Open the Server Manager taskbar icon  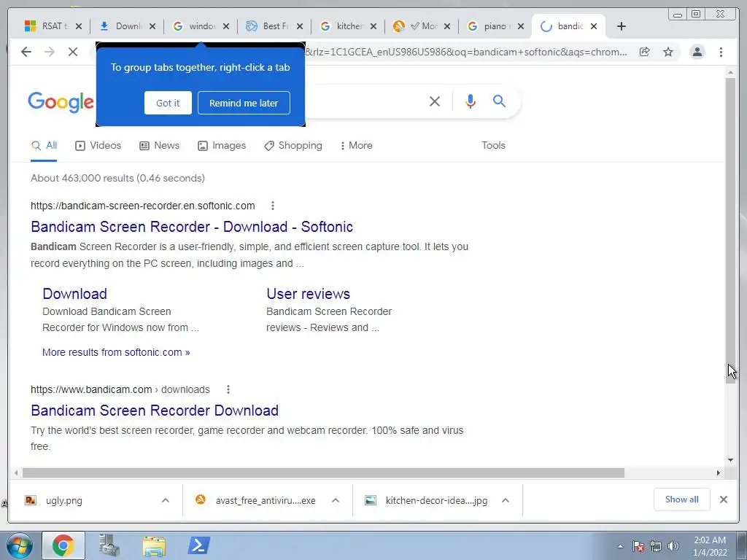(109, 545)
